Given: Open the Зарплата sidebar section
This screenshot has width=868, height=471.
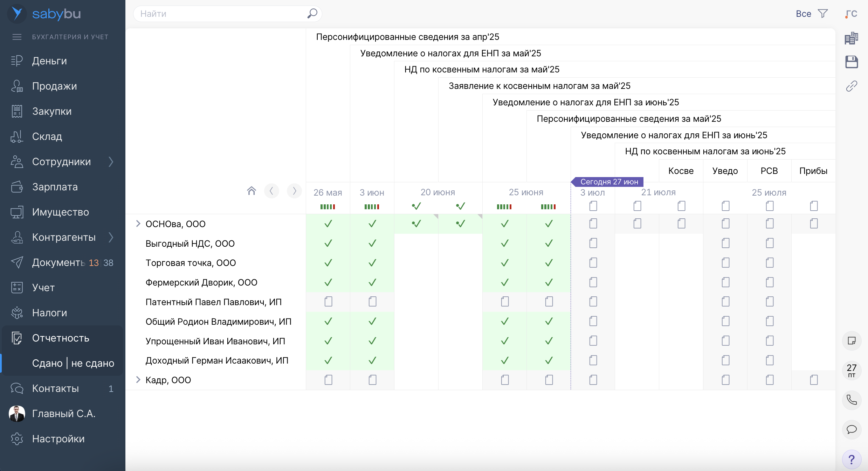Looking at the screenshot, I should click(55, 187).
